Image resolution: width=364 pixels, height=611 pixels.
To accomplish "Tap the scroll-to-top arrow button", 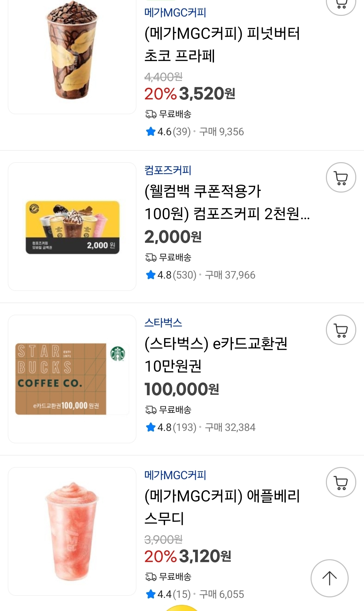I will pos(329,578).
